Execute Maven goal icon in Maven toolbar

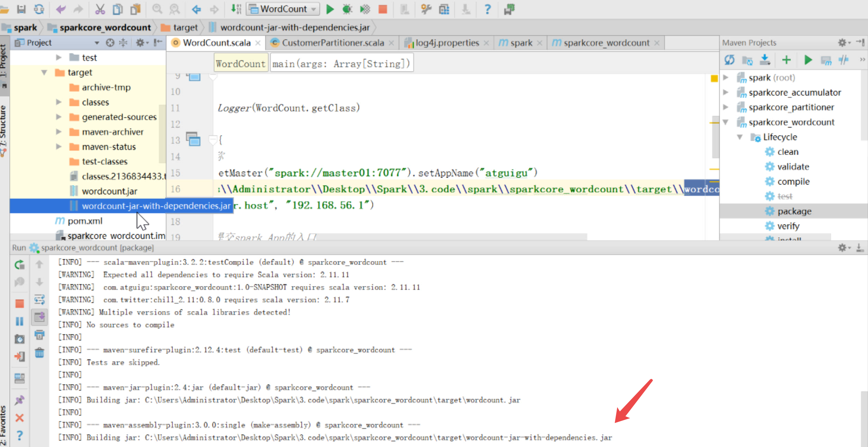[826, 61]
